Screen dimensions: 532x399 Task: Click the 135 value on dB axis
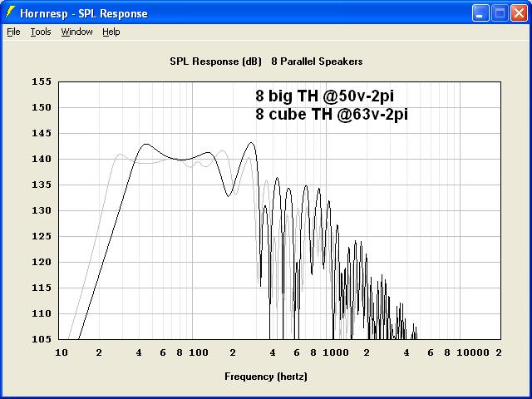(x=42, y=185)
